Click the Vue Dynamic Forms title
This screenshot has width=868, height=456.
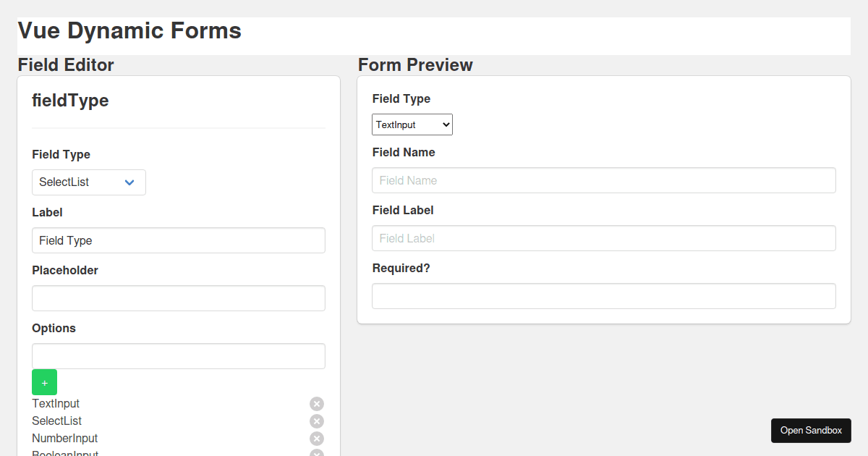(x=129, y=30)
